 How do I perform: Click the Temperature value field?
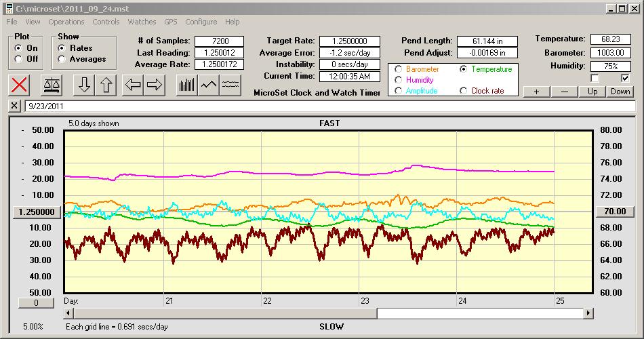point(610,39)
